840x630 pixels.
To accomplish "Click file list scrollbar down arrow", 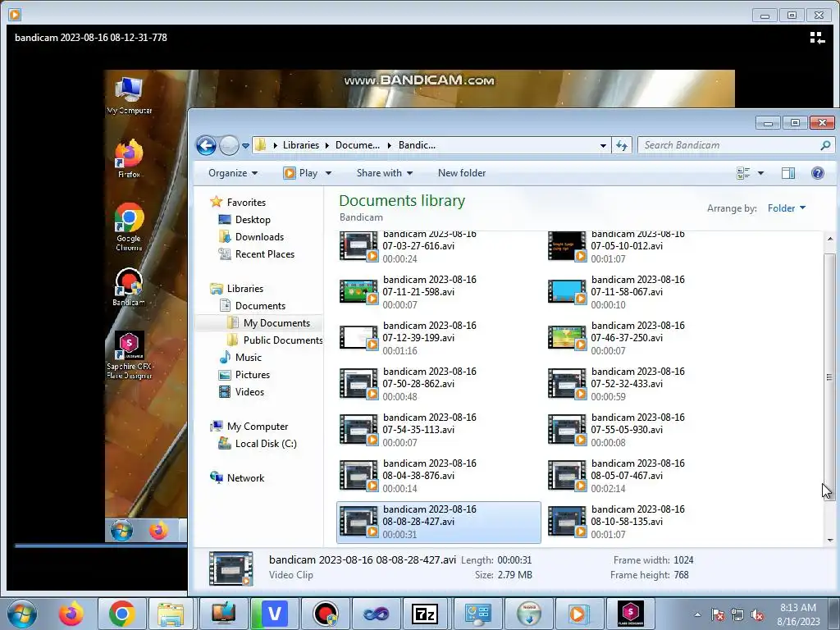I will click(830, 540).
